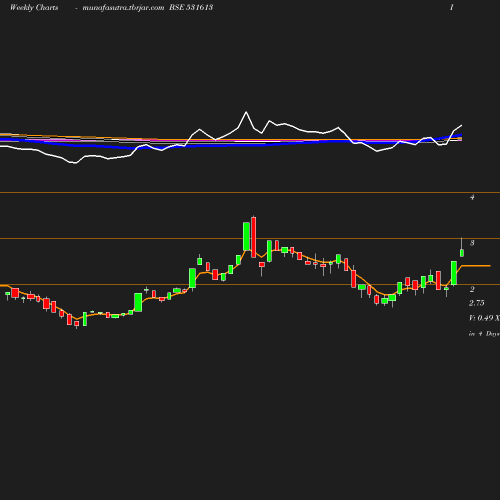Screen dimensions: 500x500
Task: Click the "2.75" price value
Action: click(477, 303)
